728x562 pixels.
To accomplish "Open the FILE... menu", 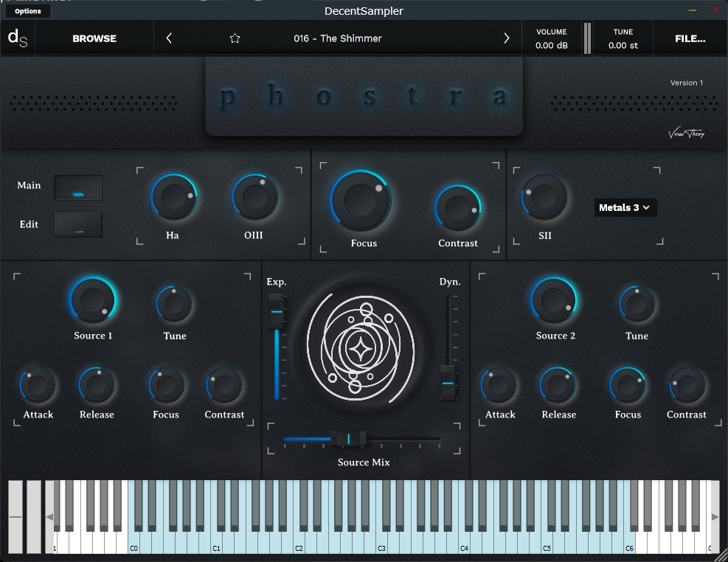I will pyautogui.click(x=690, y=38).
